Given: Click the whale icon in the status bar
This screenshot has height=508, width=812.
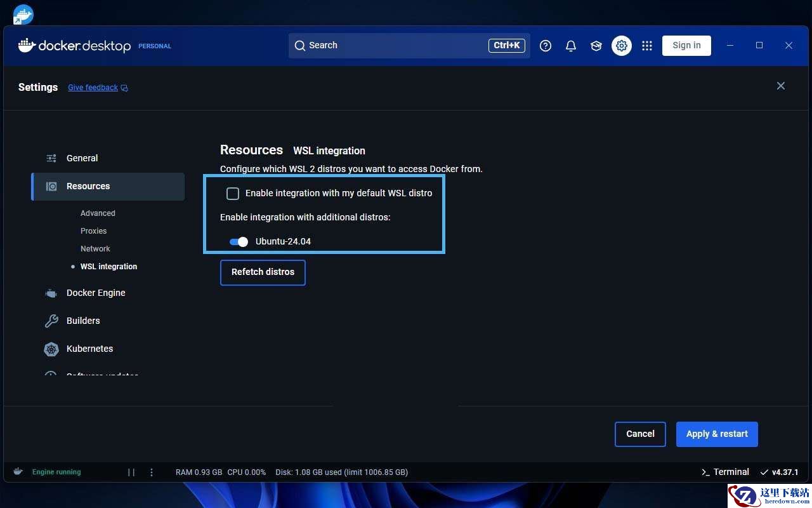Looking at the screenshot, I should point(18,472).
